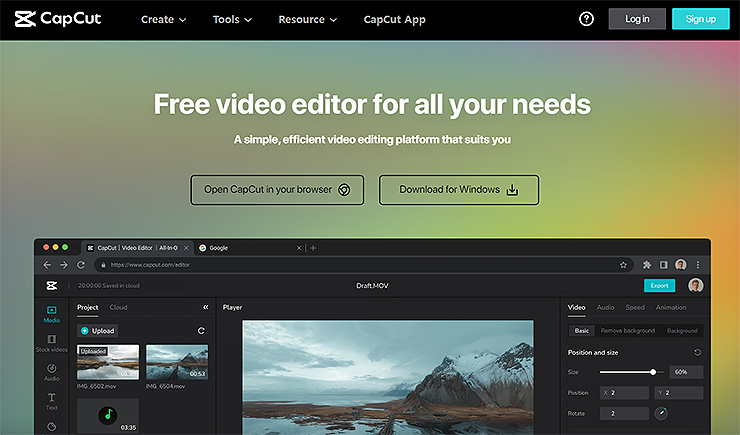This screenshot has width=740, height=435.
Task: Click Open CapCut in your browser
Action: pyautogui.click(x=277, y=190)
